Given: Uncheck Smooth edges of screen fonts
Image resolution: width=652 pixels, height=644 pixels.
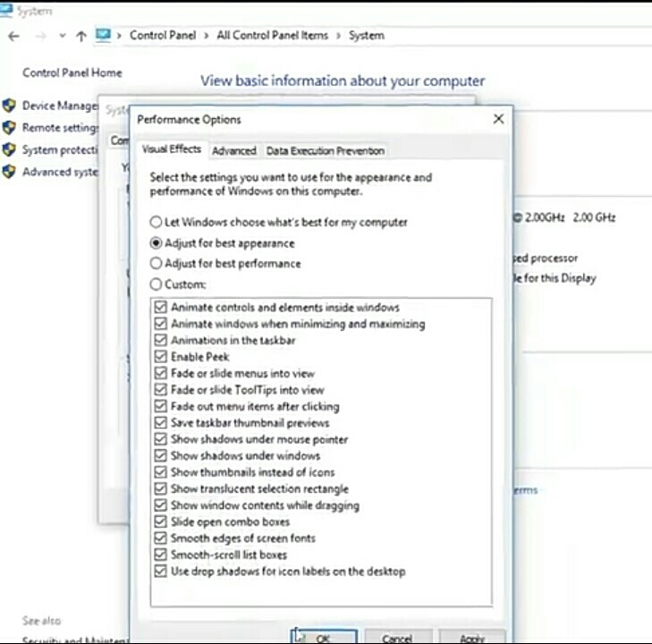Looking at the screenshot, I should tap(160, 538).
